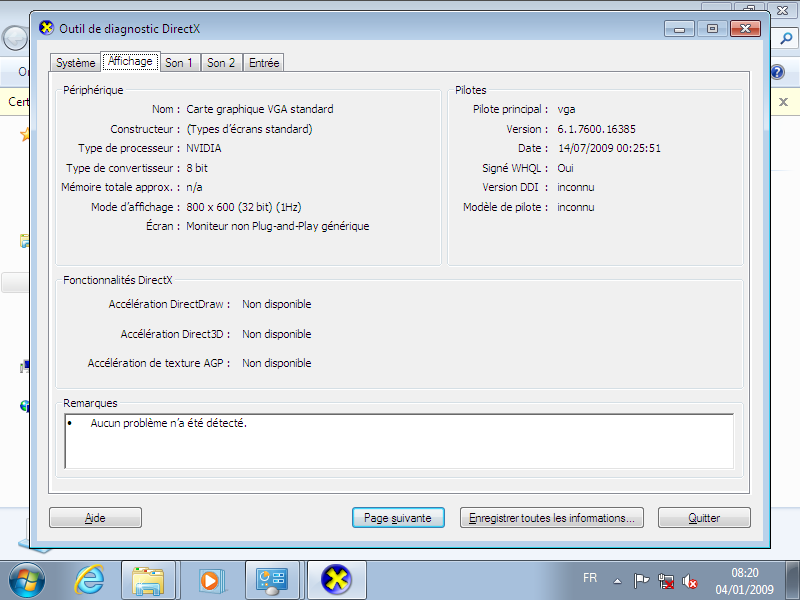Click the DirectX icon in the title bar

click(46, 27)
